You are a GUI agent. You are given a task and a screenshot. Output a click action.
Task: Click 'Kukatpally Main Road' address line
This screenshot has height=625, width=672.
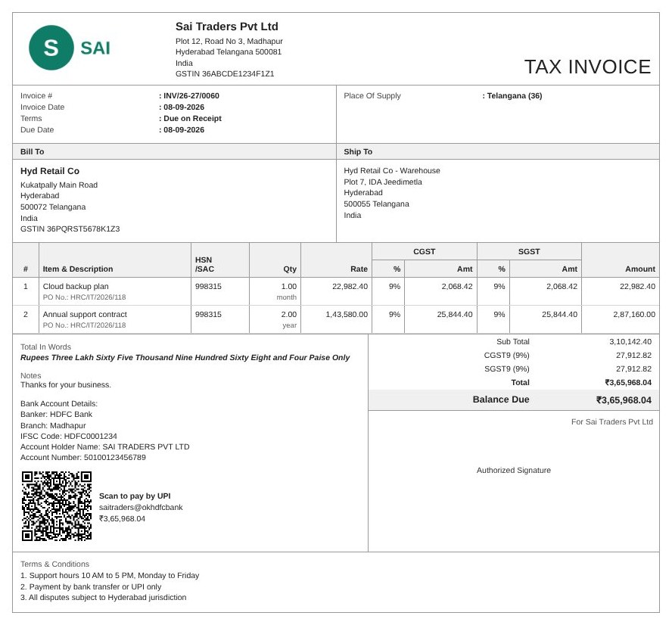click(59, 185)
